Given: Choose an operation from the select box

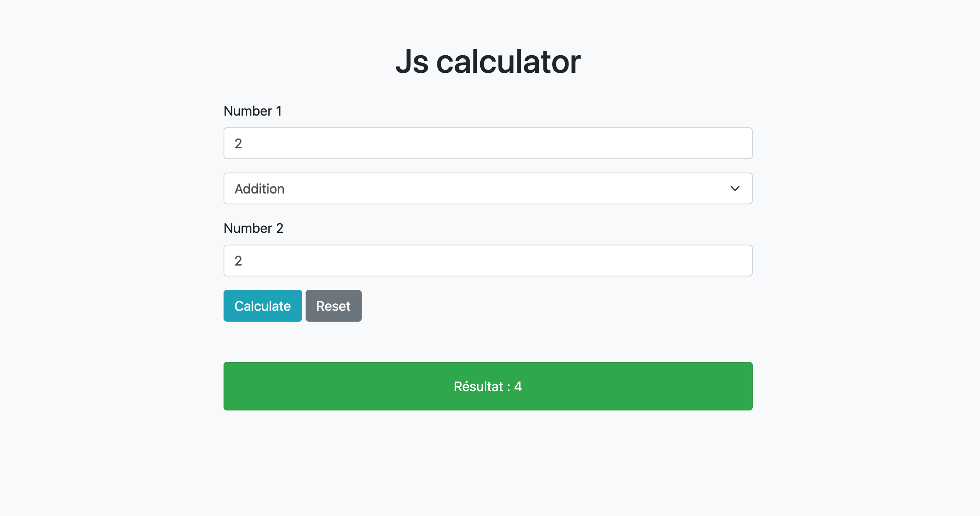Looking at the screenshot, I should pos(488,188).
